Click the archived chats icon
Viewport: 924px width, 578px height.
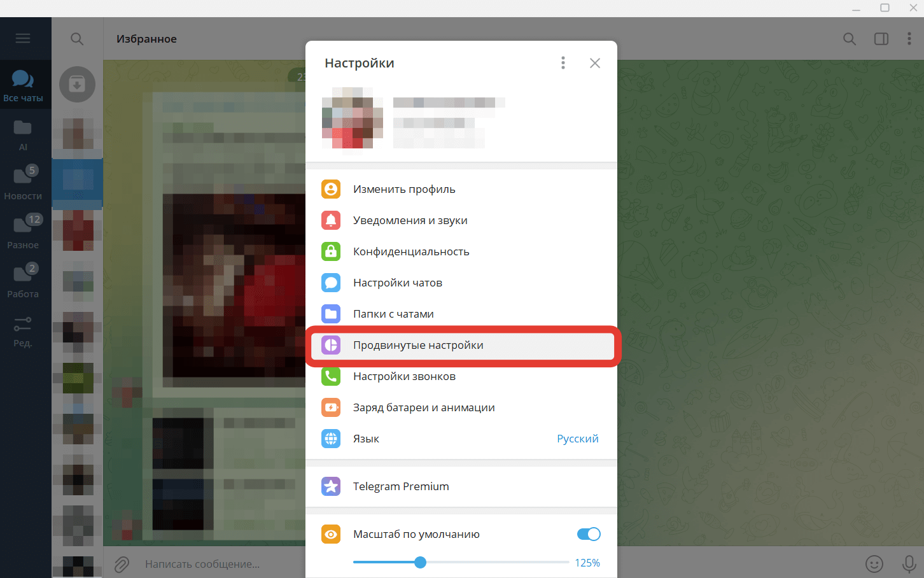point(77,84)
